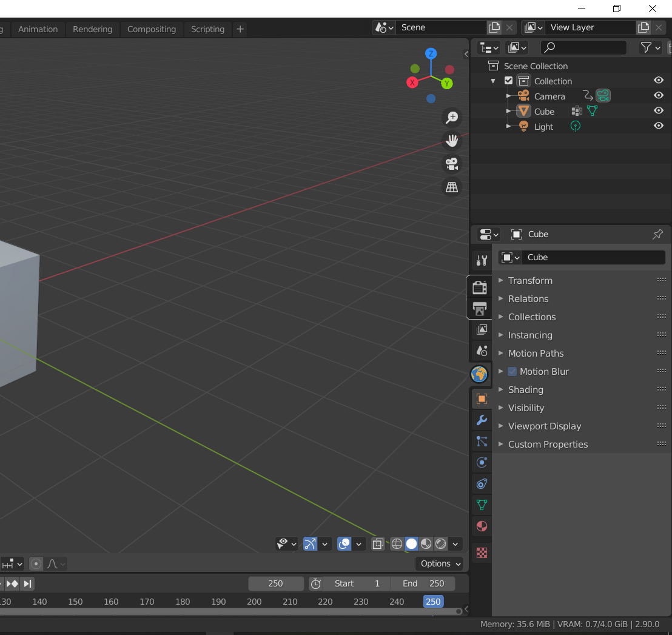Jump to the end frame button

coord(27,583)
